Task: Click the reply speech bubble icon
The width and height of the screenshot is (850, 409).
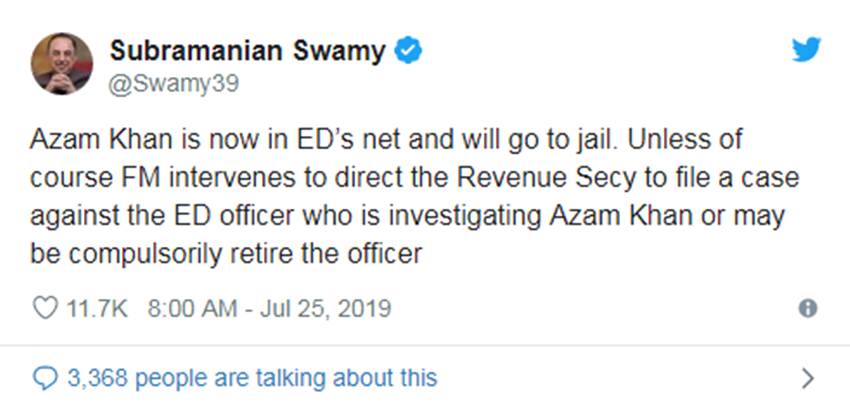Action: (x=46, y=377)
